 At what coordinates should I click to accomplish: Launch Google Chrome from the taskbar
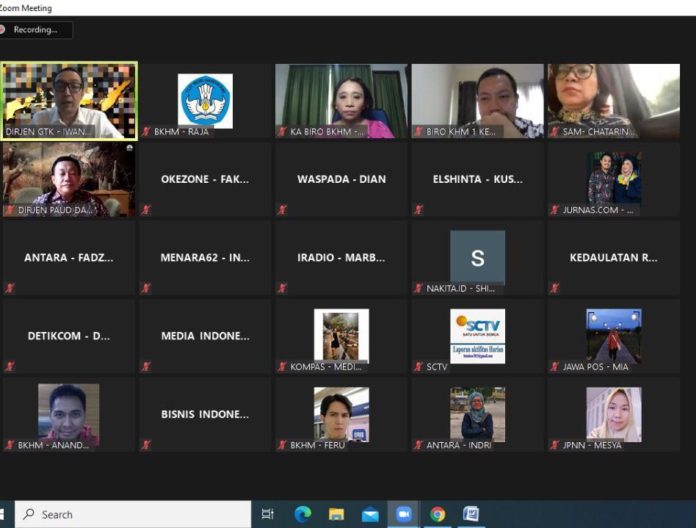pyautogui.click(x=437, y=514)
